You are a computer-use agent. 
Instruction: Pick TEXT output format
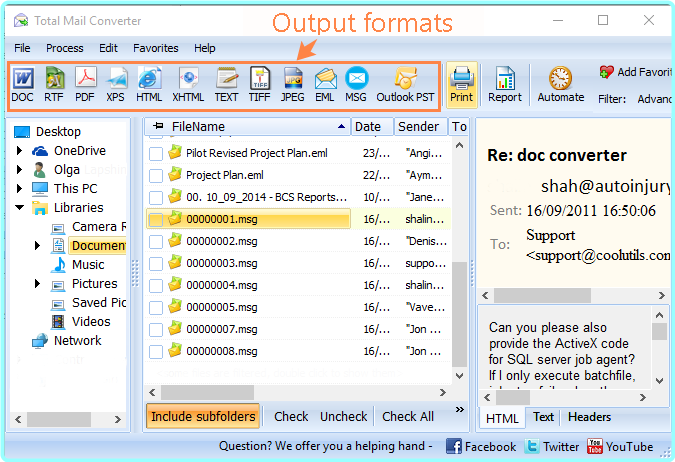226,85
